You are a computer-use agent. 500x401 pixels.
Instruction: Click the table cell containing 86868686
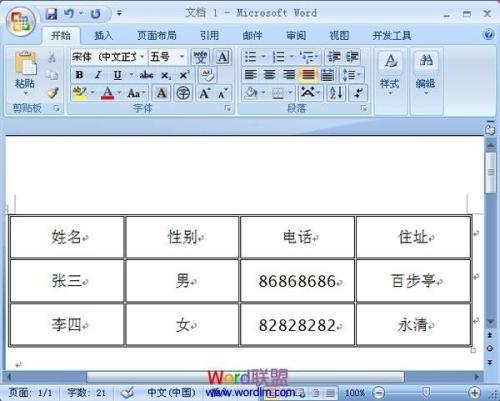tap(297, 281)
